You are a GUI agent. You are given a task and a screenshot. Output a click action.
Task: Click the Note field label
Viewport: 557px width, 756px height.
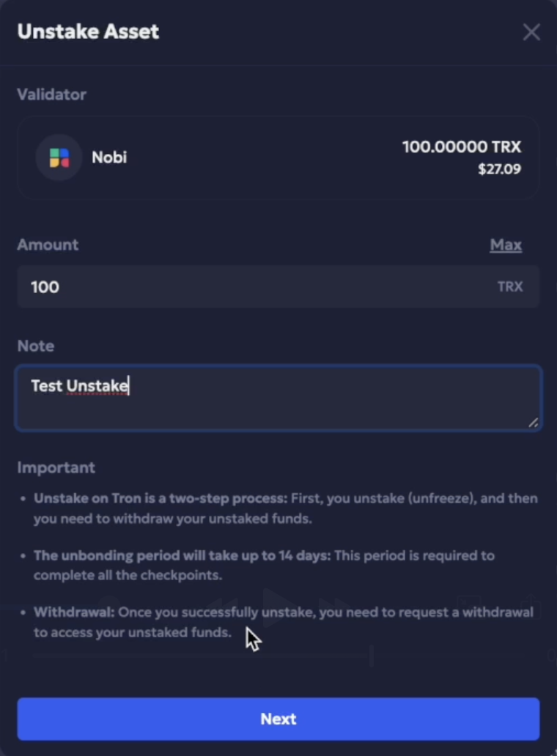click(x=36, y=346)
